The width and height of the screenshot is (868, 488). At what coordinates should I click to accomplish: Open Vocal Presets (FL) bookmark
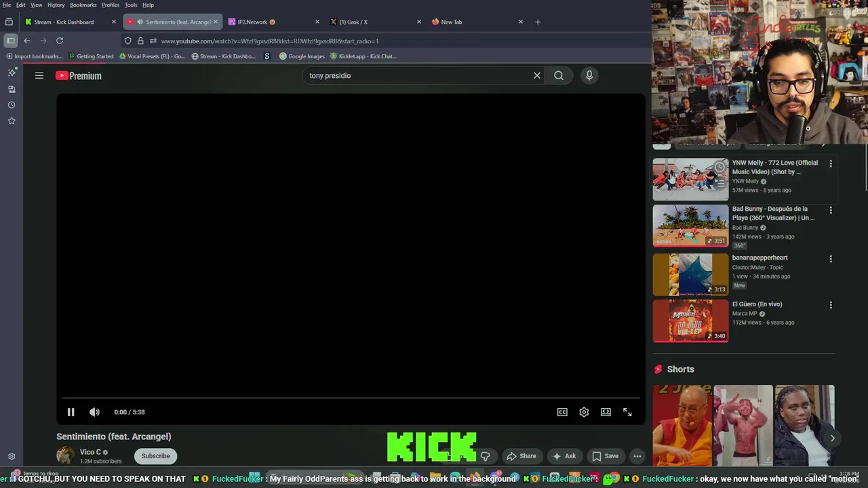pyautogui.click(x=152, y=56)
